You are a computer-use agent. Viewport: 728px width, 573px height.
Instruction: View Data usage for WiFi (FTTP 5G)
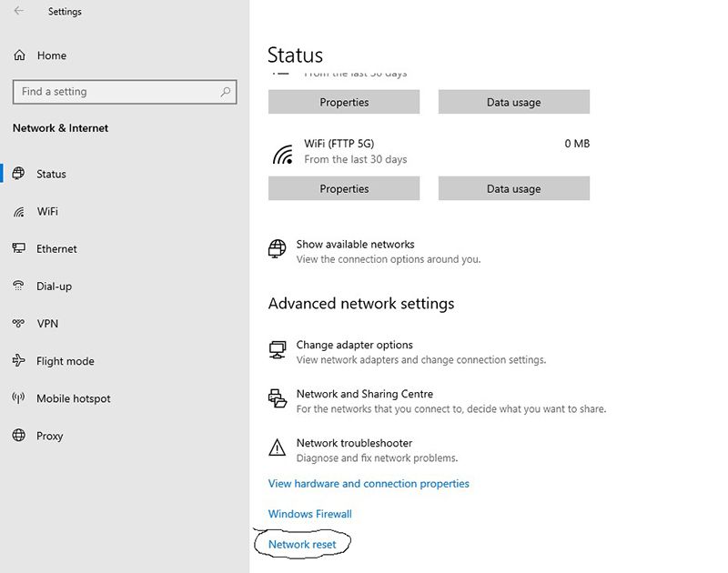click(513, 189)
